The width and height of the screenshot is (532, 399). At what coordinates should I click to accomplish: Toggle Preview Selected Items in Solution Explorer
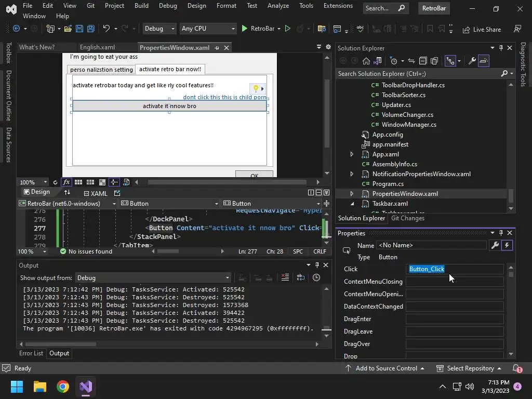(484, 61)
